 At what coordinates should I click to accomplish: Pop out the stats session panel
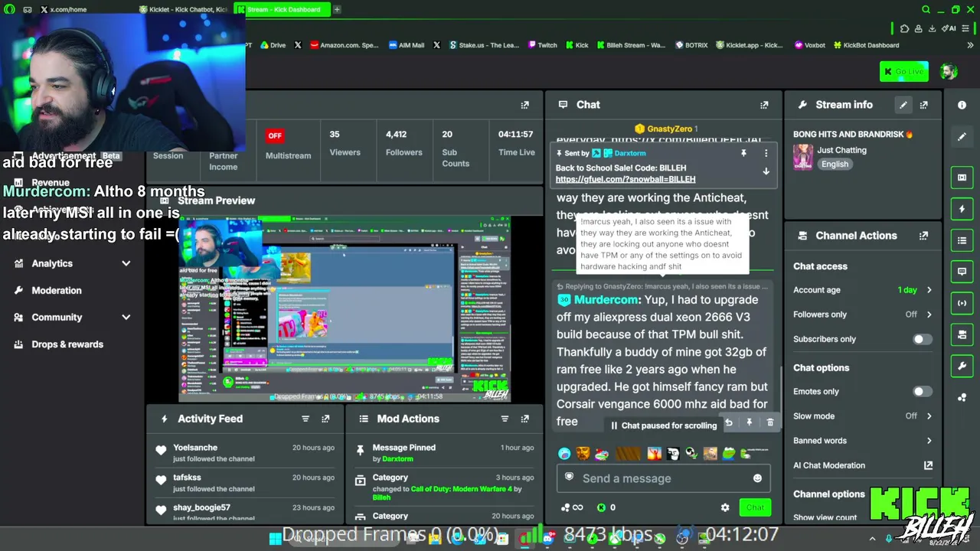click(524, 105)
